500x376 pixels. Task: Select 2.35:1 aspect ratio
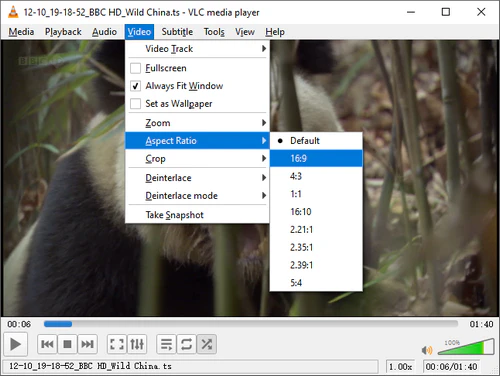coord(316,247)
